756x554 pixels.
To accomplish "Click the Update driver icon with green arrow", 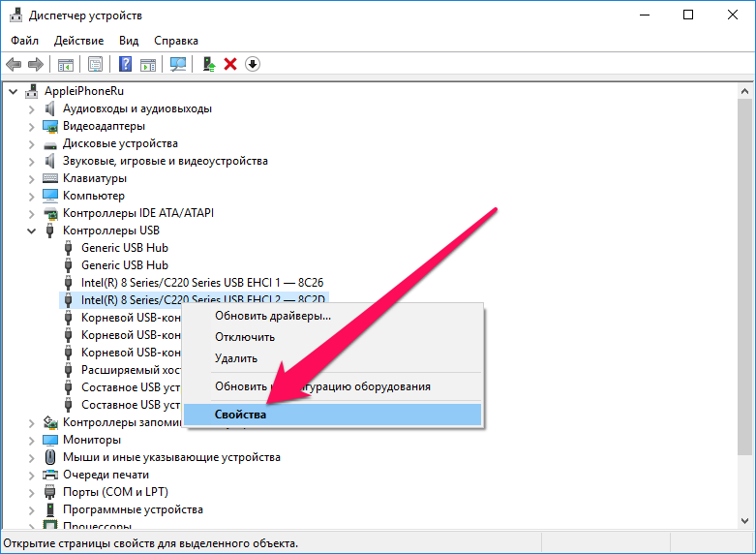I will 208,65.
